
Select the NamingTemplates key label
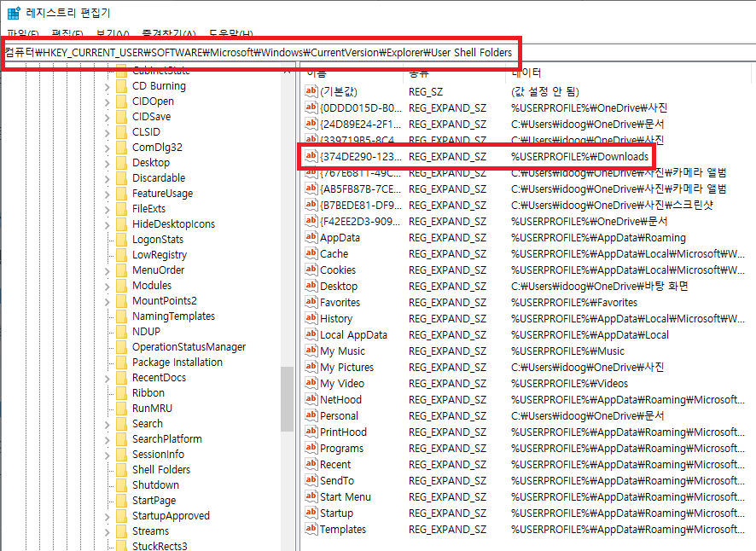coord(173,316)
